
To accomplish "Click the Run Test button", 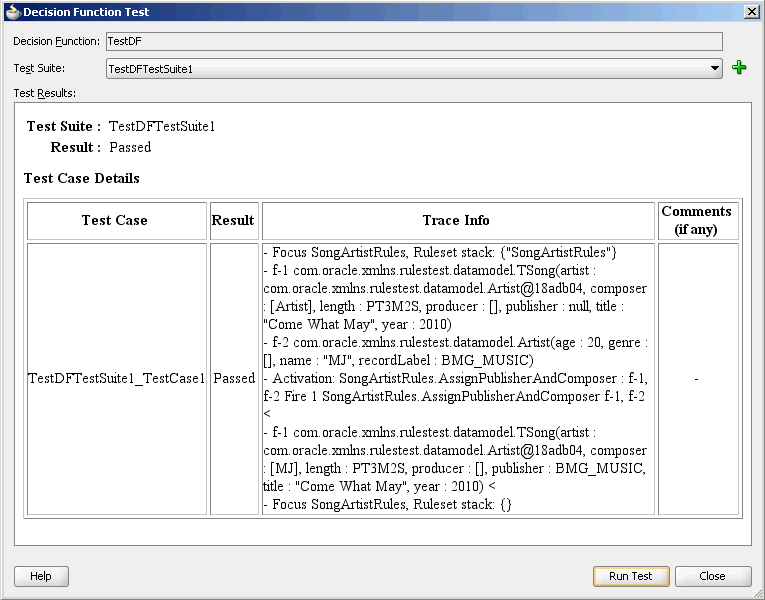I will 631,576.
